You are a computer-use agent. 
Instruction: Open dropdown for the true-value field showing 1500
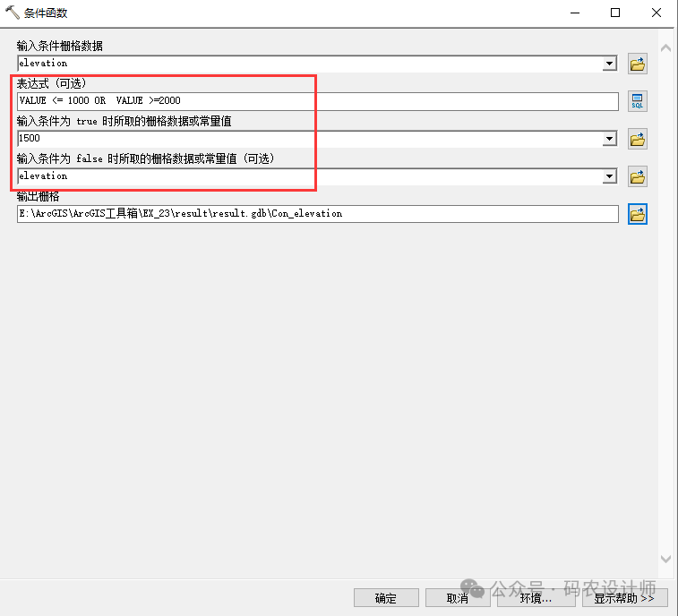click(x=610, y=139)
